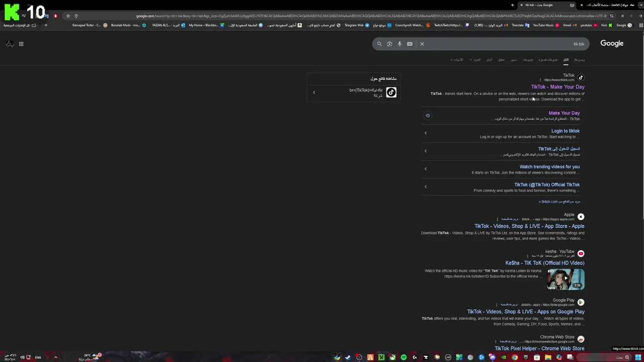Expand TikTok Official sitelink chevron
Image resolution: width=644 pixels, height=362 pixels.
(426, 187)
